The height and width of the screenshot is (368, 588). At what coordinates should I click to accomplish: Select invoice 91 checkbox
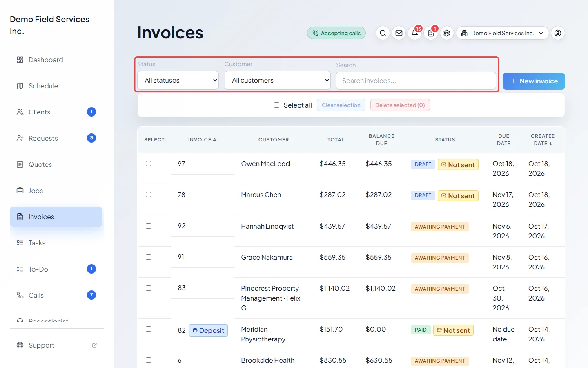coord(149,257)
